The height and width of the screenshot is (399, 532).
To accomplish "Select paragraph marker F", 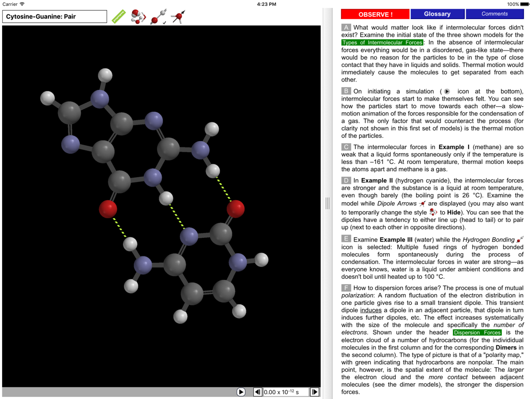I will coord(346,288).
